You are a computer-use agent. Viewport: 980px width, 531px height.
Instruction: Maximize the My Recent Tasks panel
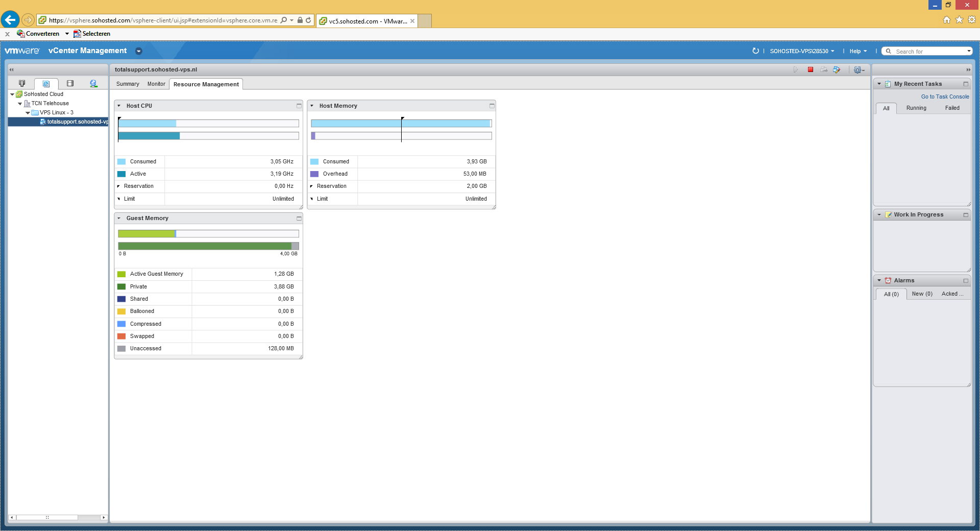point(966,84)
